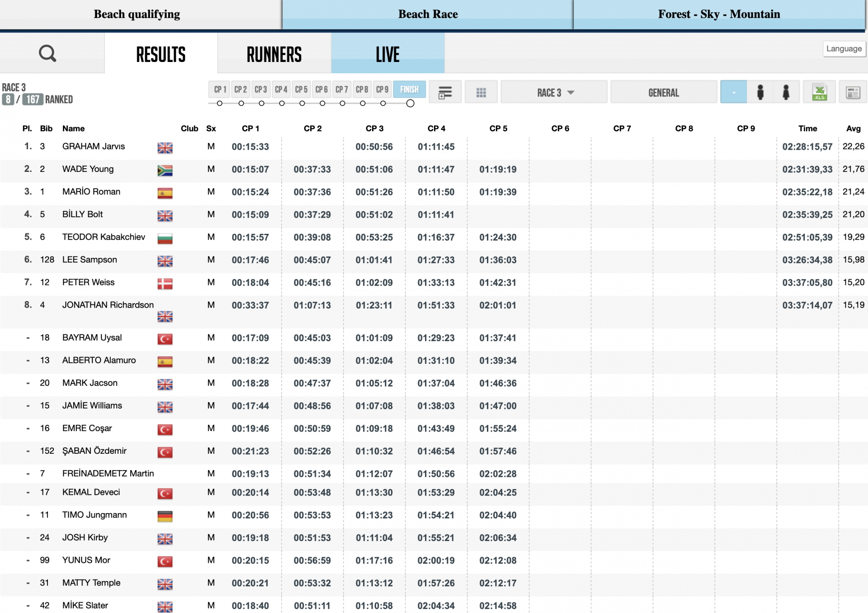Screen dimensions: 868x613
Task: Select the all-genders dash filter
Action: click(x=733, y=92)
